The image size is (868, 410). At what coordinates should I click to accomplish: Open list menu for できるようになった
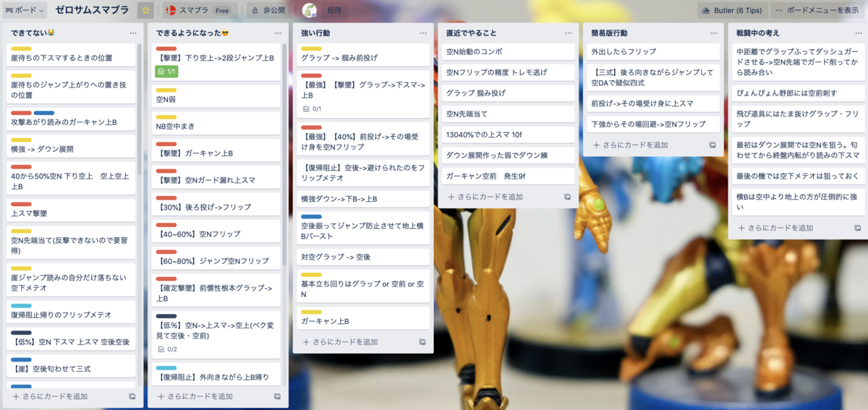pos(278,33)
